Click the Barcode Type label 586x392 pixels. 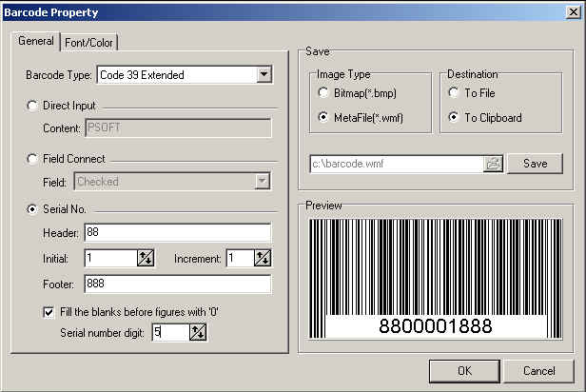coord(59,75)
